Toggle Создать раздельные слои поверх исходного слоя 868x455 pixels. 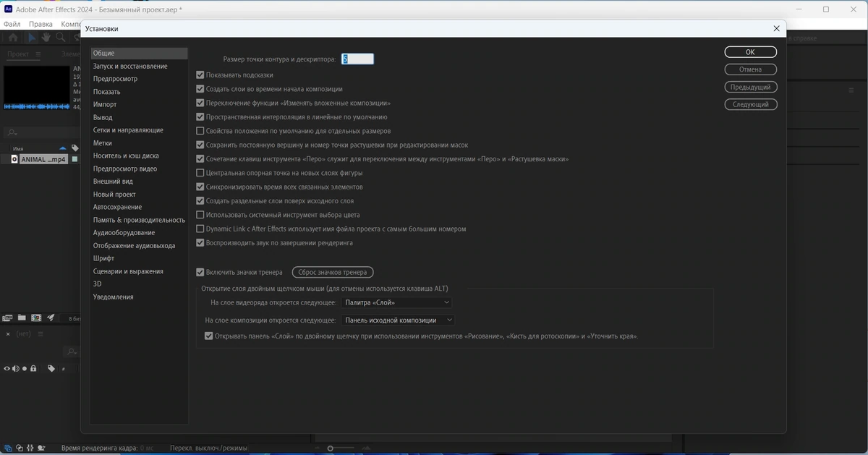(200, 201)
